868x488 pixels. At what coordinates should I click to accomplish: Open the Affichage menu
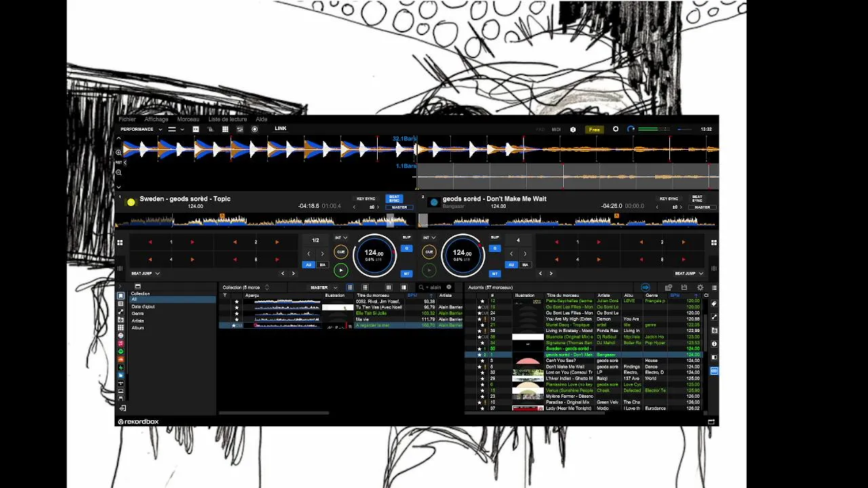(x=156, y=119)
